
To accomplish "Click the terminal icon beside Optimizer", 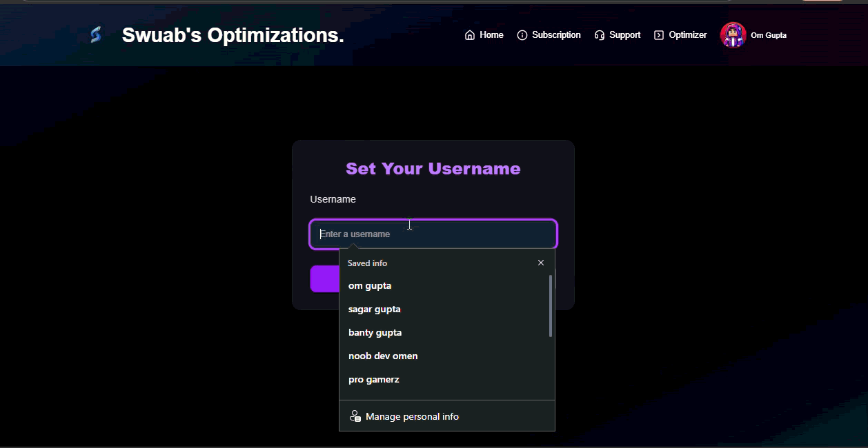I will coord(659,35).
